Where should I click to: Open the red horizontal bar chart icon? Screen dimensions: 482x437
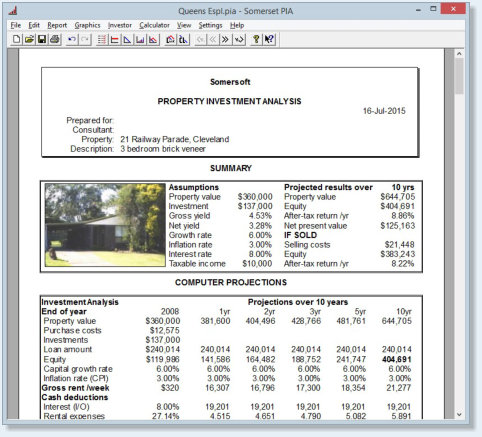pyautogui.click(x=114, y=39)
